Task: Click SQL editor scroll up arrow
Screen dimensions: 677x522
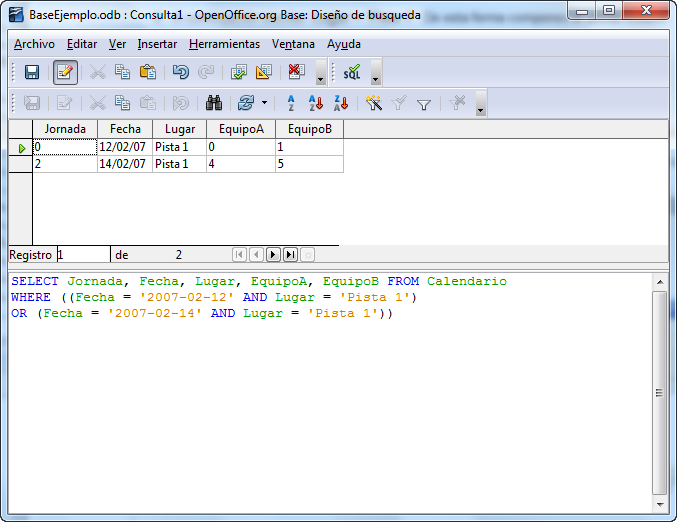Action: 660,282
